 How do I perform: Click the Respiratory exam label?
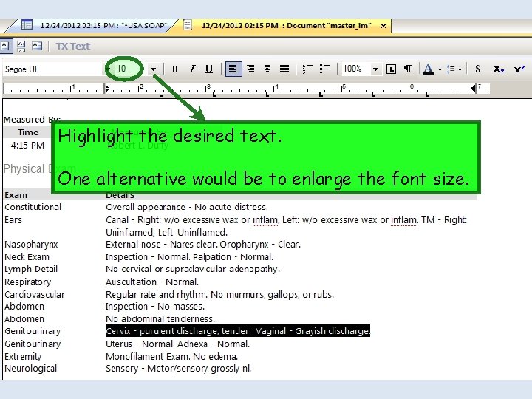click(x=28, y=282)
